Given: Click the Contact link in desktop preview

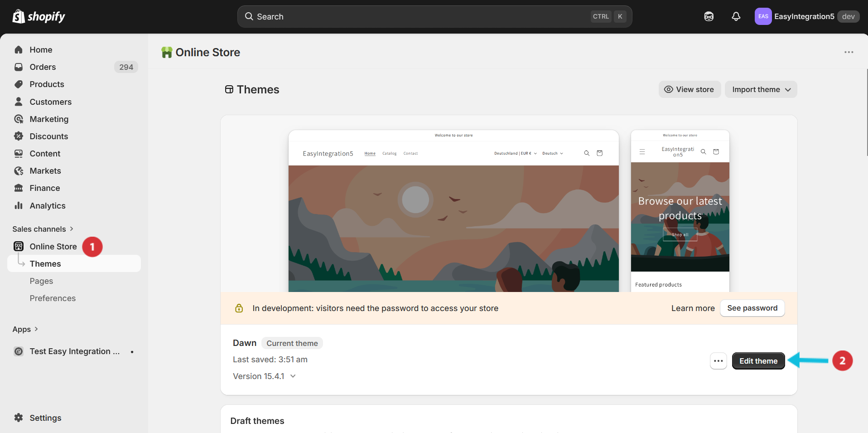Looking at the screenshot, I should pyautogui.click(x=410, y=153).
